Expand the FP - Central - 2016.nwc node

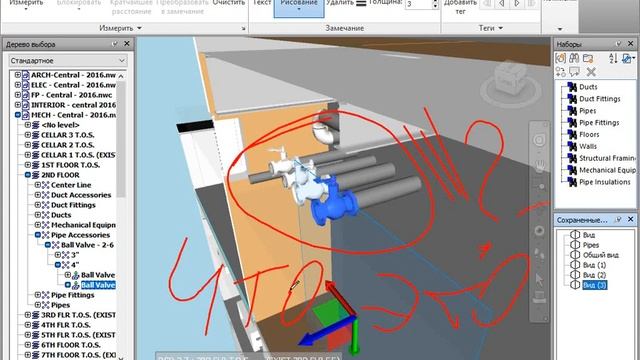18,95
